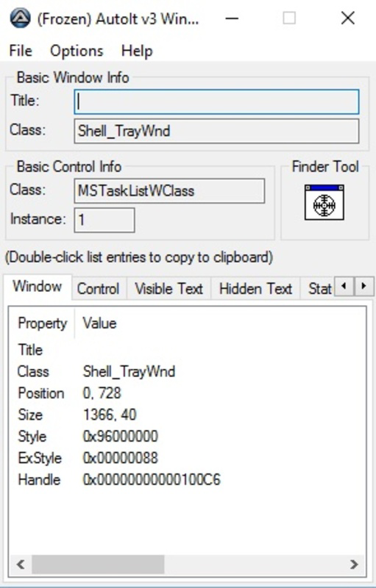
Task: Open the partially shown Stat tab
Action: click(x=317, y=289)
